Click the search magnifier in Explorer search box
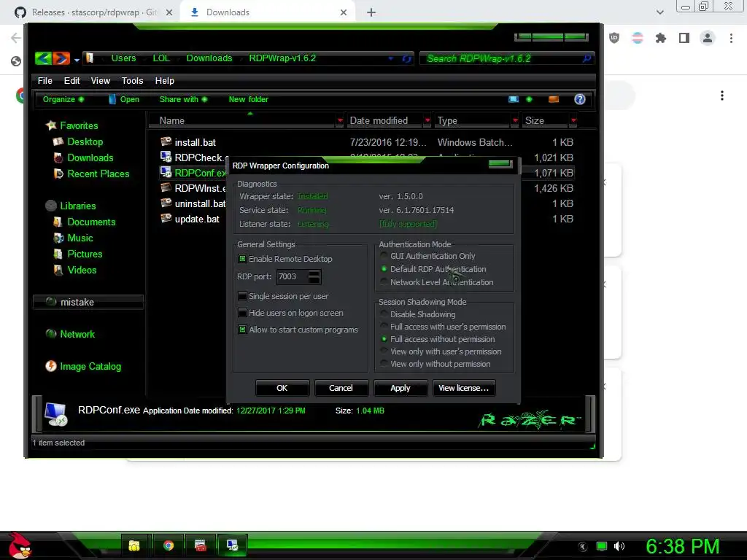 point(587,58)
